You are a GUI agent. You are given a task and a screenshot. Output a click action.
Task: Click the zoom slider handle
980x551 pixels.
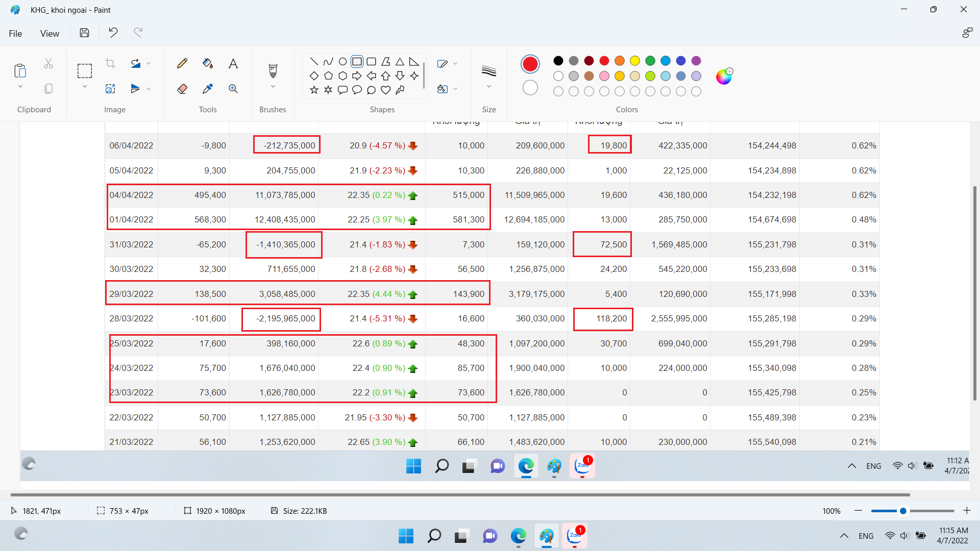[903, 511]
